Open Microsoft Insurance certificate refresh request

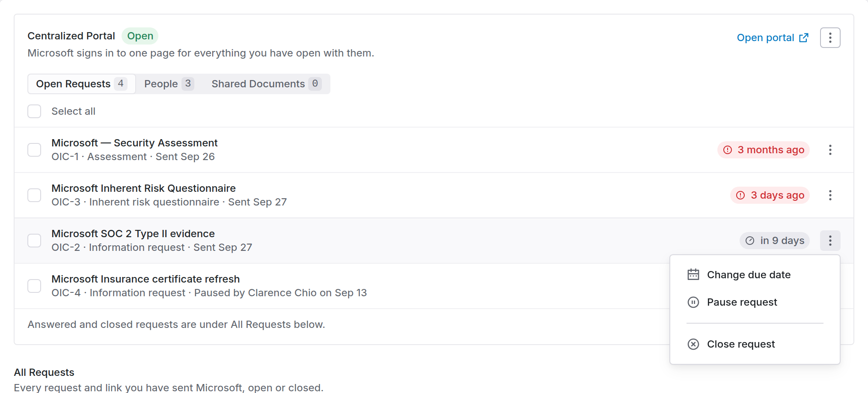coord(146,279)
